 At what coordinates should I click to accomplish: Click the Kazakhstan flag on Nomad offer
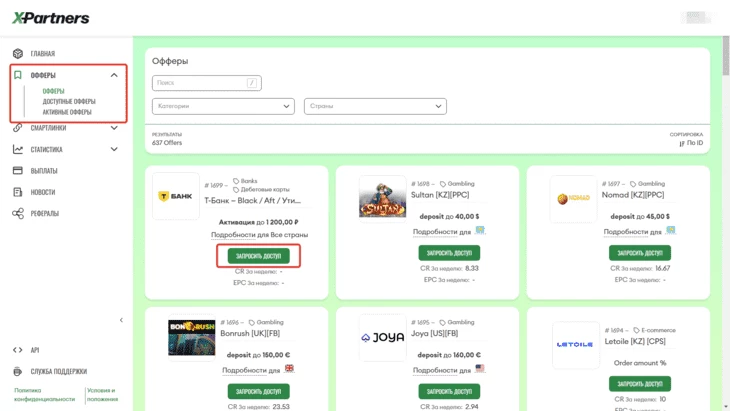(x=671, y=230)
